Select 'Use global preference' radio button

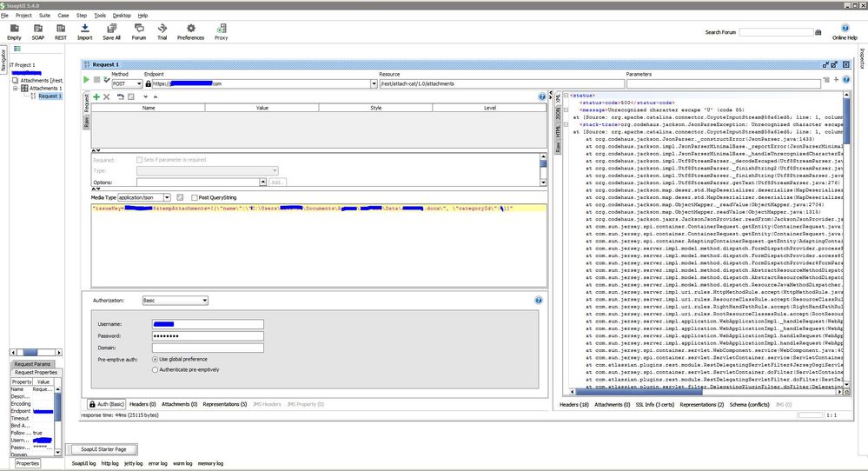tap(155, 359)
